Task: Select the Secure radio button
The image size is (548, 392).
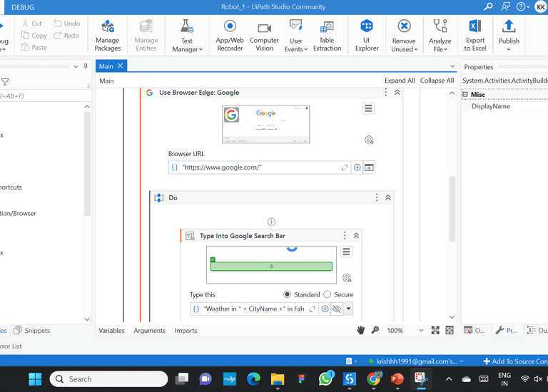Action: (x=327, y=294)
